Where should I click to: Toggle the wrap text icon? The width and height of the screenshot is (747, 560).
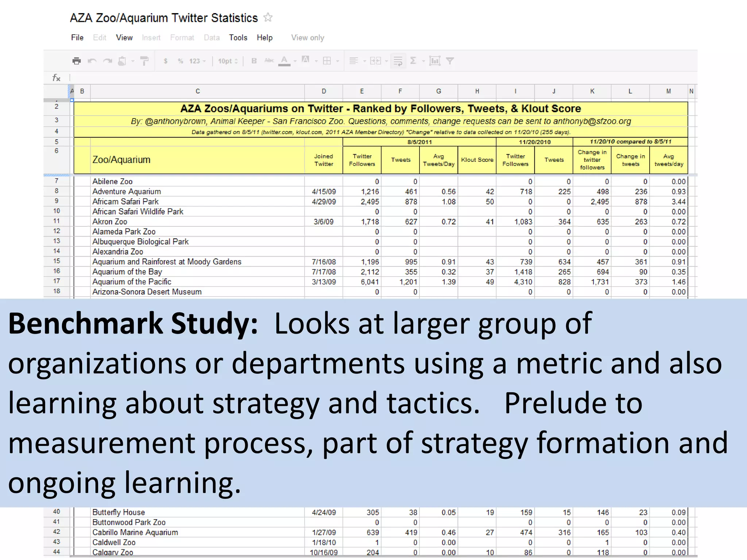tap(398, 61)
